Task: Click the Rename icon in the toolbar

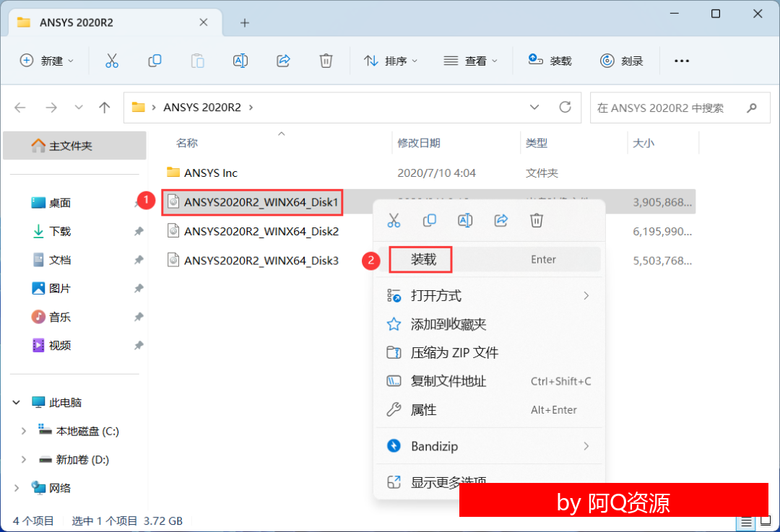Action: pyautogui.click(x=240, y=61)
